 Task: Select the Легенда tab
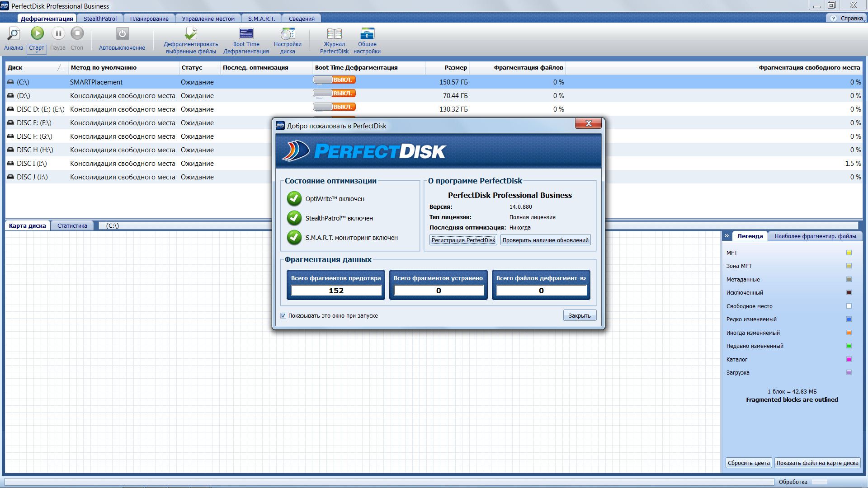750,236
